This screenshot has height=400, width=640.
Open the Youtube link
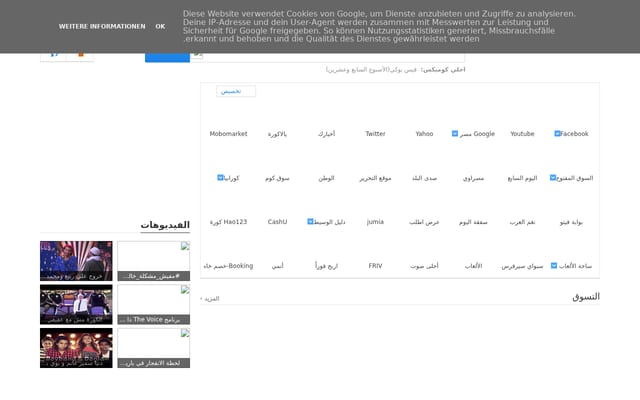tap(522, 133)
